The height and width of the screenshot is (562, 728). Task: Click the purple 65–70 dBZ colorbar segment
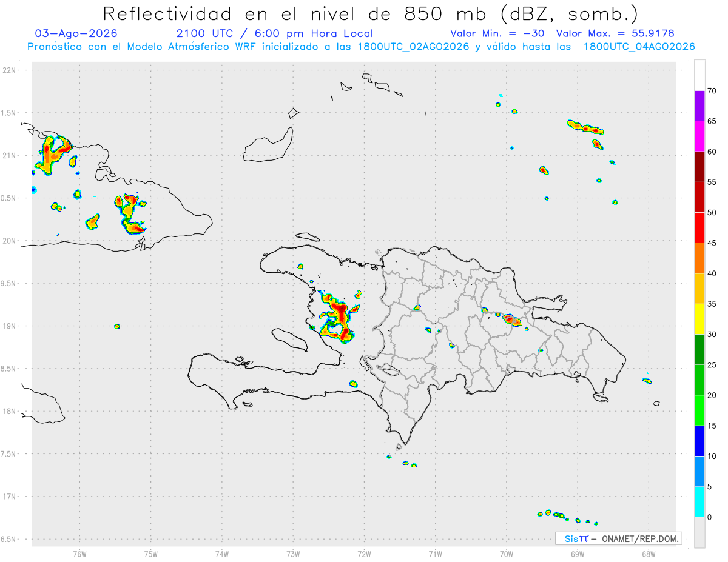[699, 106]
